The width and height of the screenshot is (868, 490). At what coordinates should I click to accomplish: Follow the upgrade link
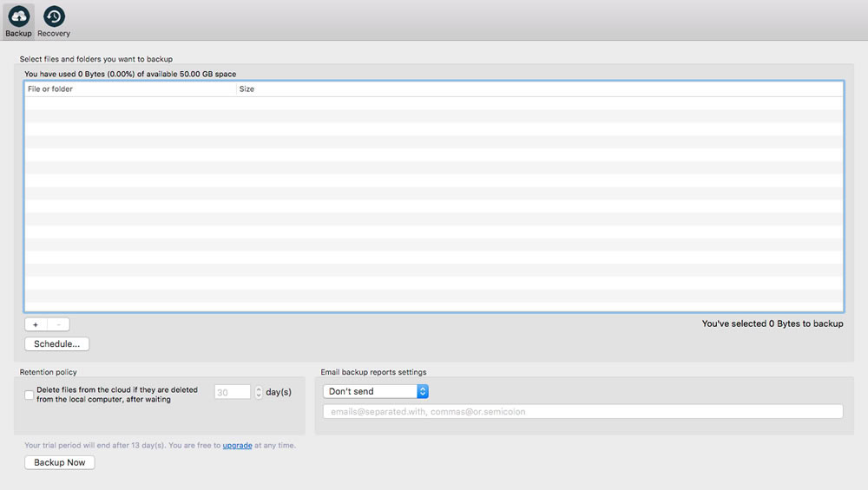[238, 446]
